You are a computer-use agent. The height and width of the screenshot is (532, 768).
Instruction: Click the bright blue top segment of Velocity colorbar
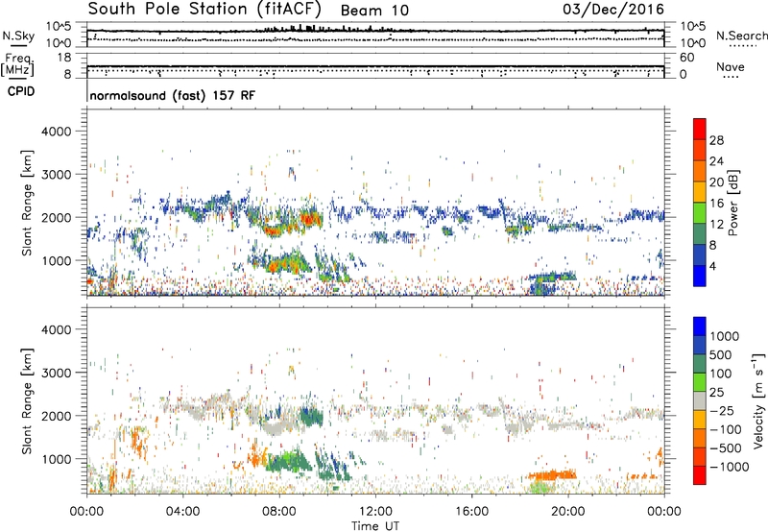pyautogui.click(x=700, y=326)
